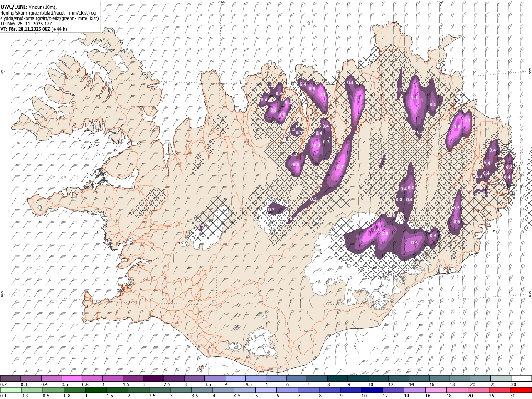Pick the grey-teal snow swatch starting at 16
532x399 pixels.
(439, 378)
